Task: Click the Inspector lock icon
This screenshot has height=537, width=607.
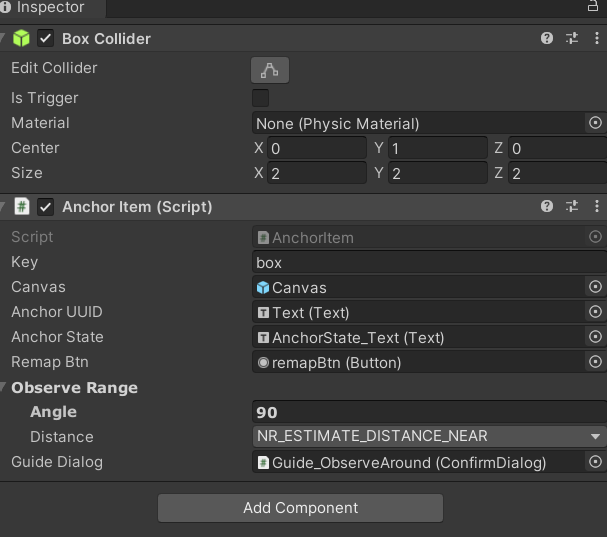Action: pos(592,7)
